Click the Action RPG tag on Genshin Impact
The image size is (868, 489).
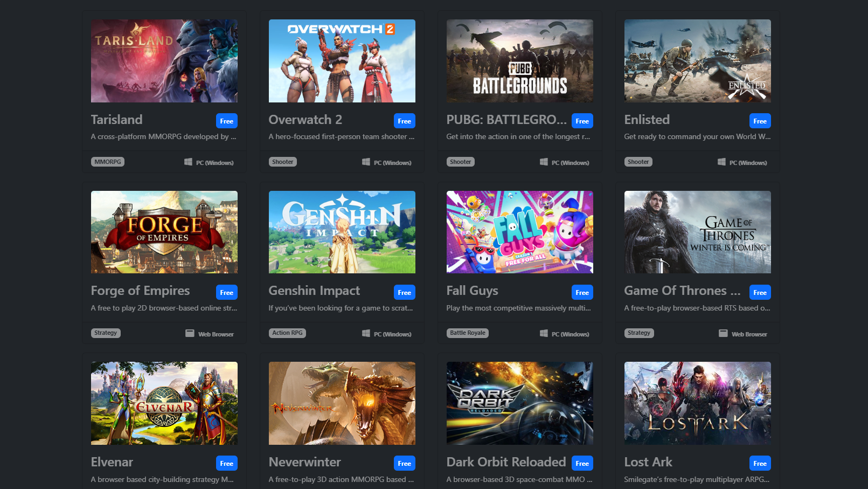(287, 333)
